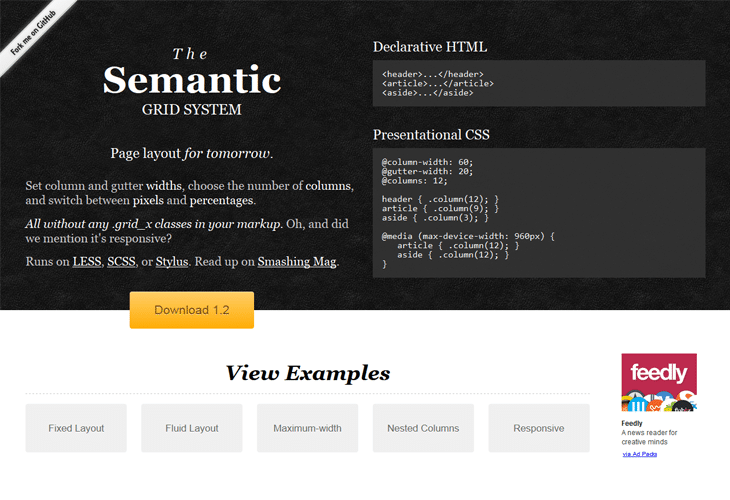View the Fixed Layout example
Screen dimensions: 730x500
(x=76, y=428)
